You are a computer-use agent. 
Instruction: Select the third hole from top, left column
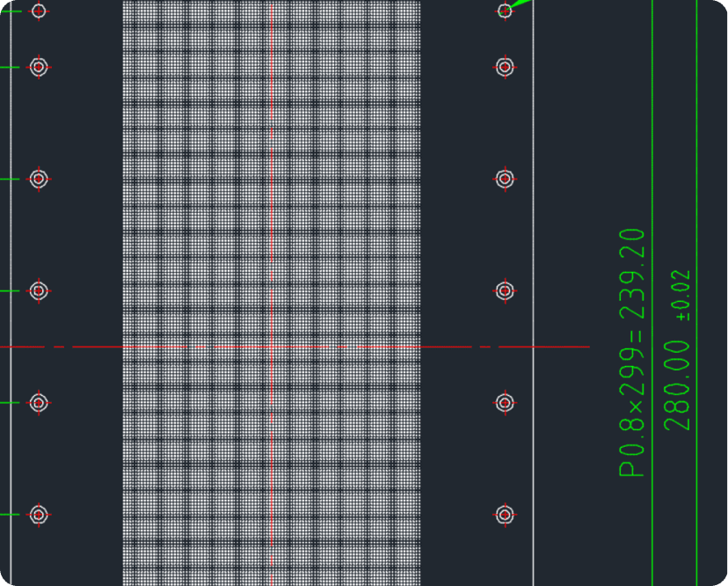(39, 179)
